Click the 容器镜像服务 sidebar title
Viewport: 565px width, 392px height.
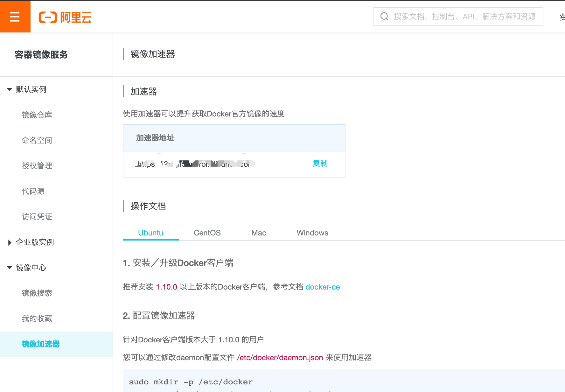tap(41, 55)
